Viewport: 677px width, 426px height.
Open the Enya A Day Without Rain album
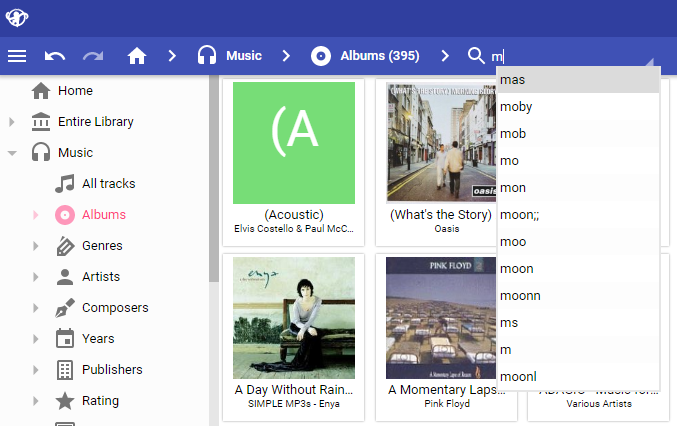click(293, 317)
